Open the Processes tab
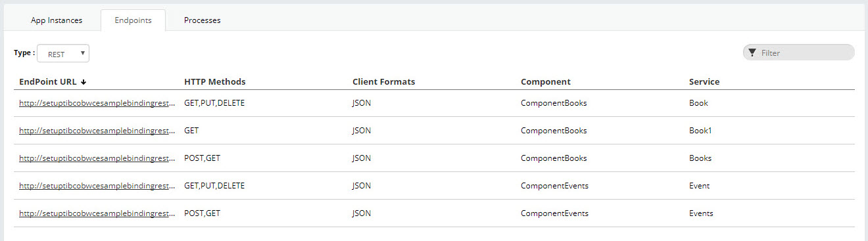The image size is (868, 241). click(x=203, y=20)
